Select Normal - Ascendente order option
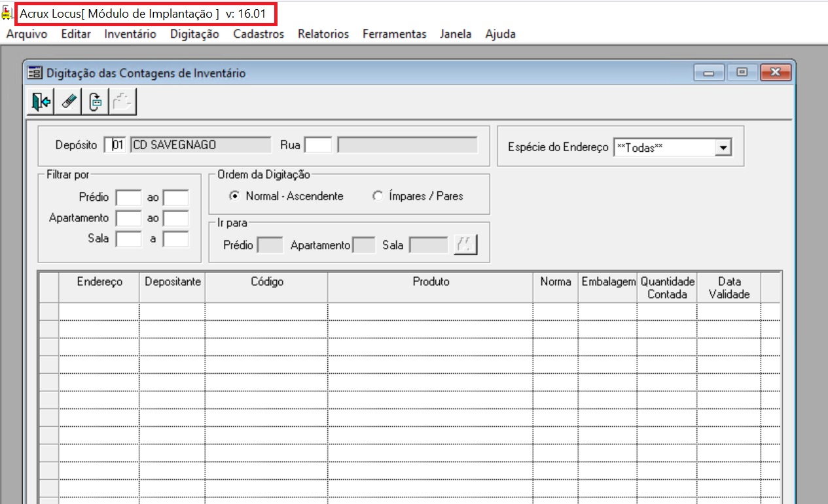Image resolution: width=828 pixels, height=504 pixels. click(286, 196)
